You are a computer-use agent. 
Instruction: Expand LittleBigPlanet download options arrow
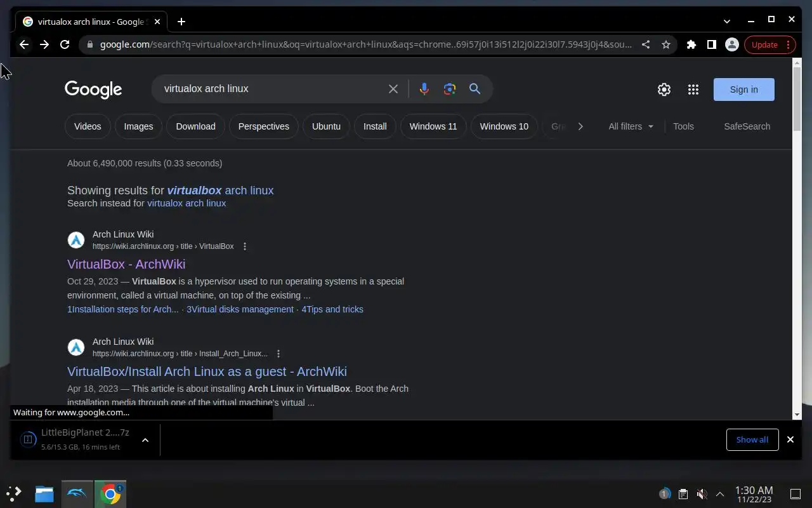click(x=145, y=439)
